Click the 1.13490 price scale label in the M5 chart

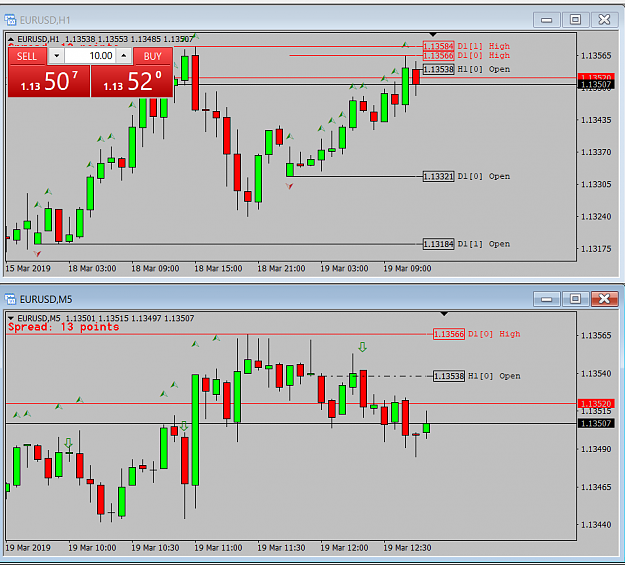(x=596, y=449)
